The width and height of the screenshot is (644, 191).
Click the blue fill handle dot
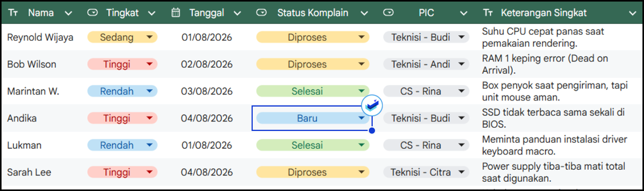[372, 131]
